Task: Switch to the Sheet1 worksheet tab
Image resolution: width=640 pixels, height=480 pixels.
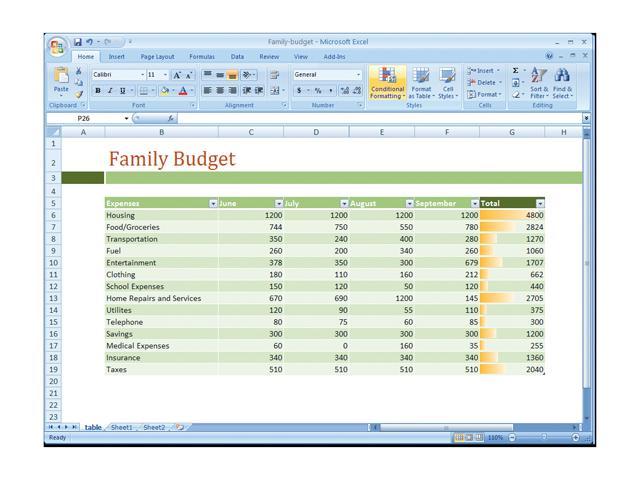Action: point(121,427)
